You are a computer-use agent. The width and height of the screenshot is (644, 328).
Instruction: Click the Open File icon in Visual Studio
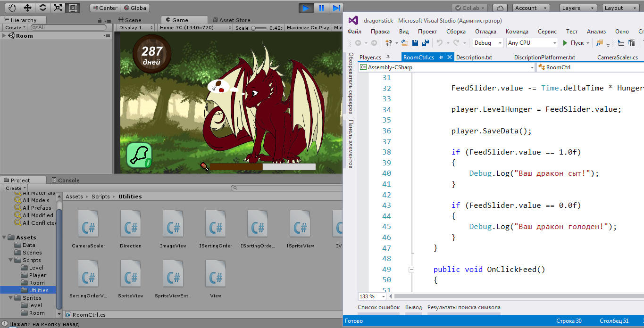[x=405, y=43]
